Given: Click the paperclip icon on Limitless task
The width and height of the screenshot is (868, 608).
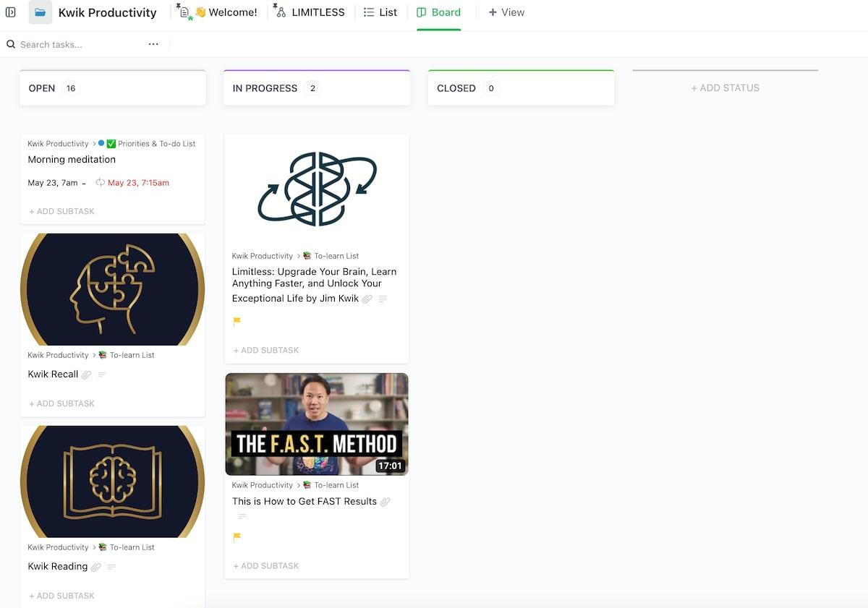Looking at the screenshot, I should (x=367, y=299).
